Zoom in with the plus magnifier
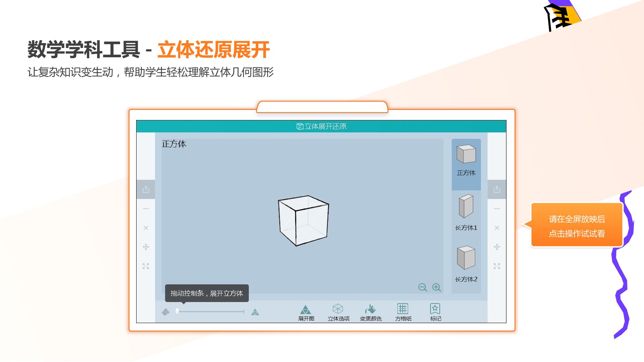The height and width of the screenshot is (362, 644). [x=436, y=287]
